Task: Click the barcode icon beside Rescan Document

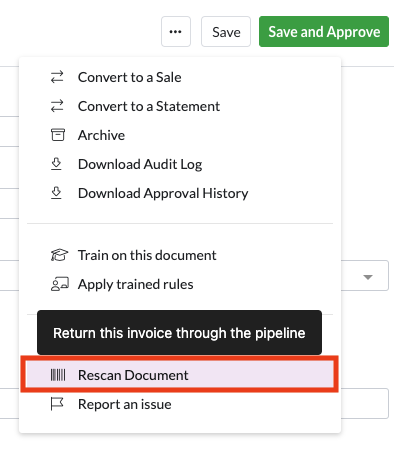Action: [x=58, y=375]
